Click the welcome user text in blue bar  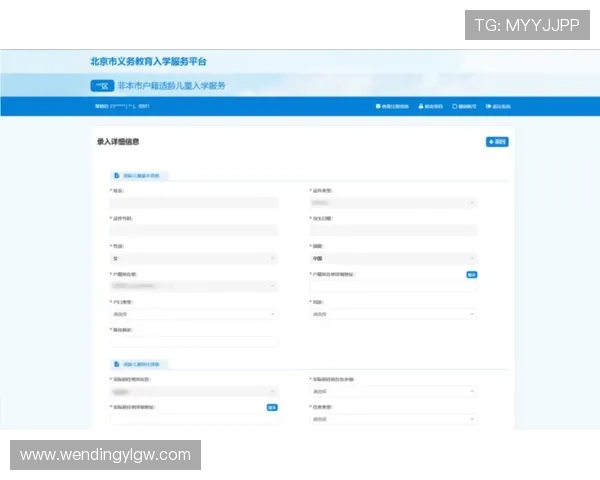[122, 106]
